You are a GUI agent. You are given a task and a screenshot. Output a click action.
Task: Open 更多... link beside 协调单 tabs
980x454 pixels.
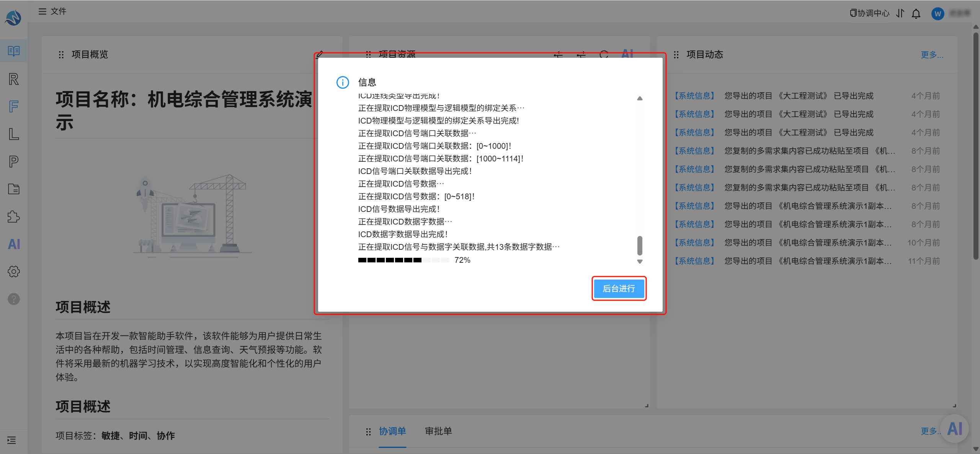930,431
